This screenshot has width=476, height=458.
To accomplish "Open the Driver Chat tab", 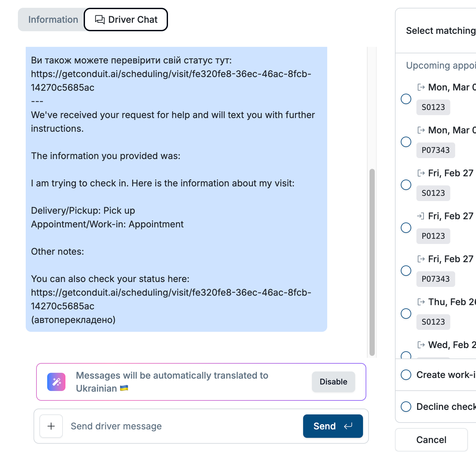I will pos(126,20).
